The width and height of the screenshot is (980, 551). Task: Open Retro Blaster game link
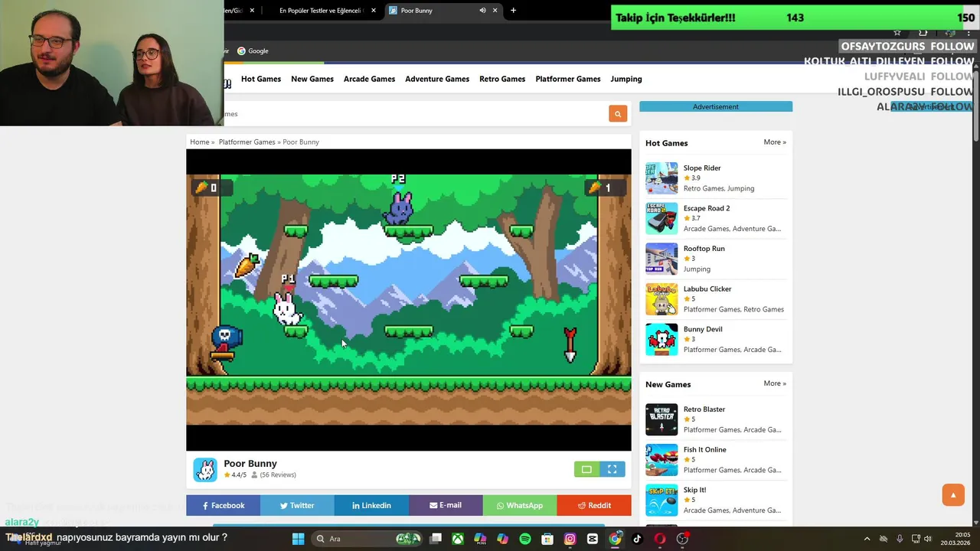[x=704, y=409]
